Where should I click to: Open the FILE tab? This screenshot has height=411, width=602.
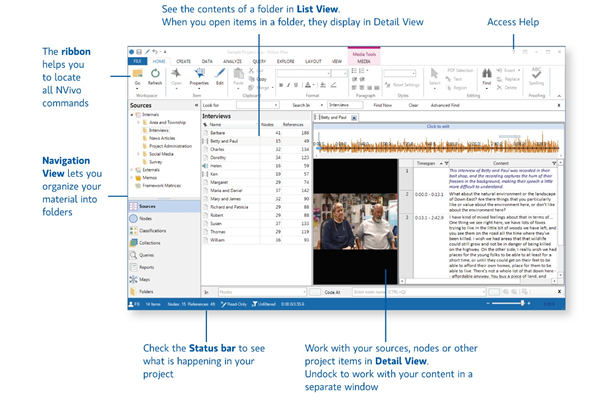(x=137, y=61)
